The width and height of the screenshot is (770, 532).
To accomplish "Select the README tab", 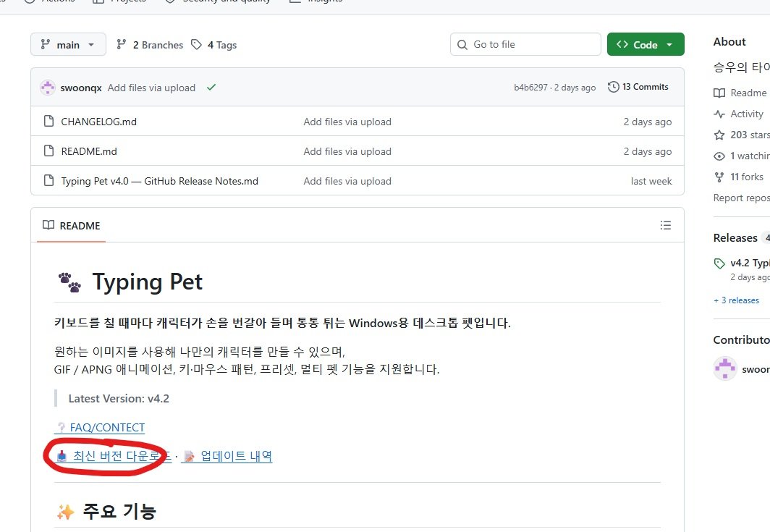I will (x=72, y=226).
